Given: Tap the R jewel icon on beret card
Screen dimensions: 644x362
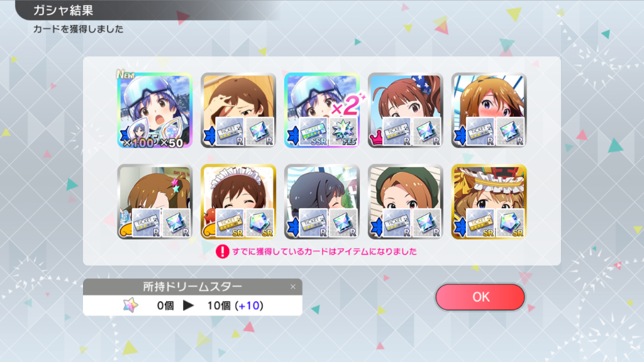Looking at the screenshot, I should click(427, 223).
